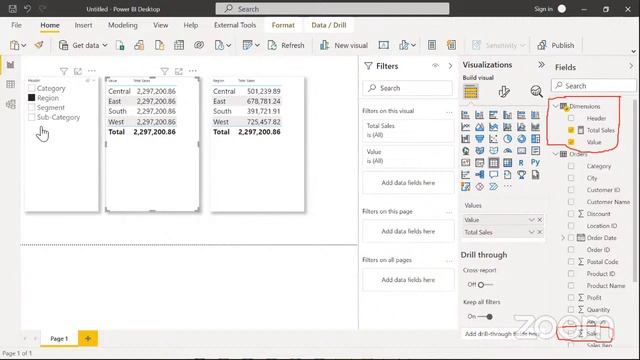Screen dimensions: 640x360
Task: Switch to View ribbon tab
Action: click(x=160, y=25)
